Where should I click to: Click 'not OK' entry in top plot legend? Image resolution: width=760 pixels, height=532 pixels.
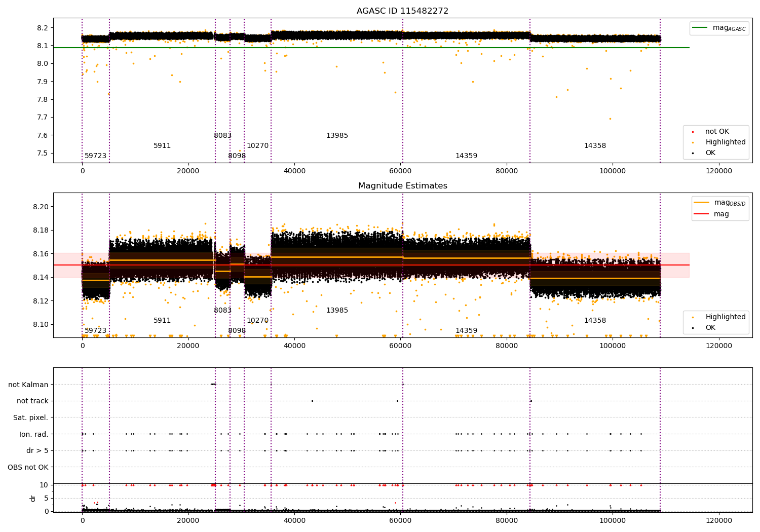pos(717,132)
